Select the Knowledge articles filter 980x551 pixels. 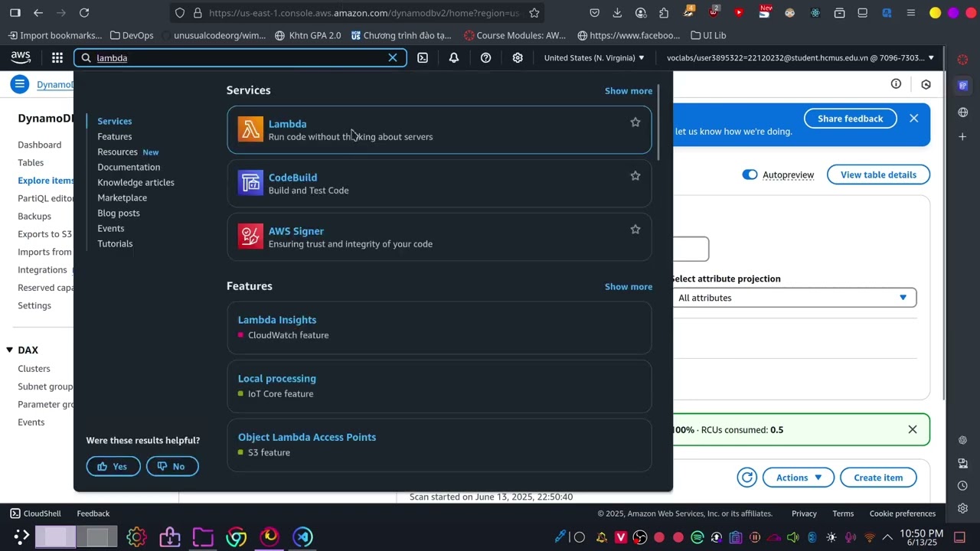(136, 182)
